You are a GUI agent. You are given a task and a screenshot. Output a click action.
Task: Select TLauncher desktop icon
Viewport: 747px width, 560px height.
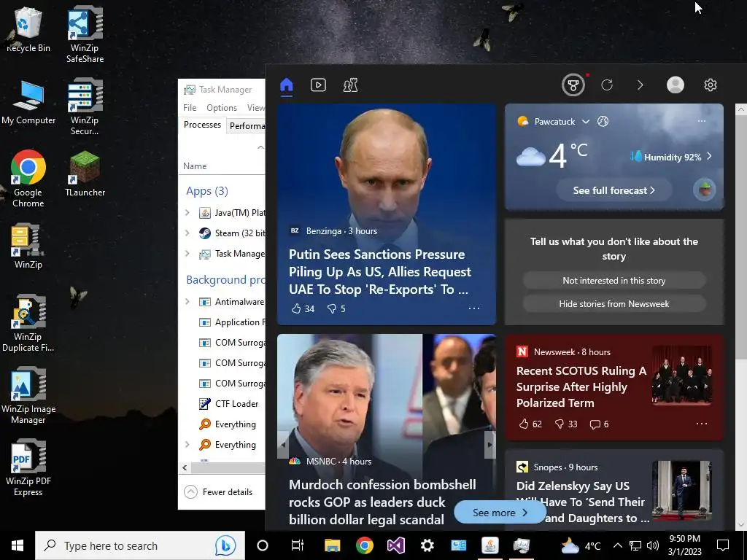tap(85, 174)
